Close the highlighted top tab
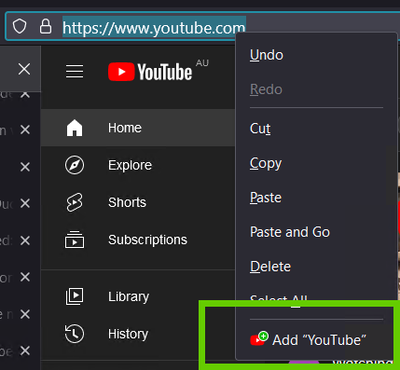 point(24,69)
